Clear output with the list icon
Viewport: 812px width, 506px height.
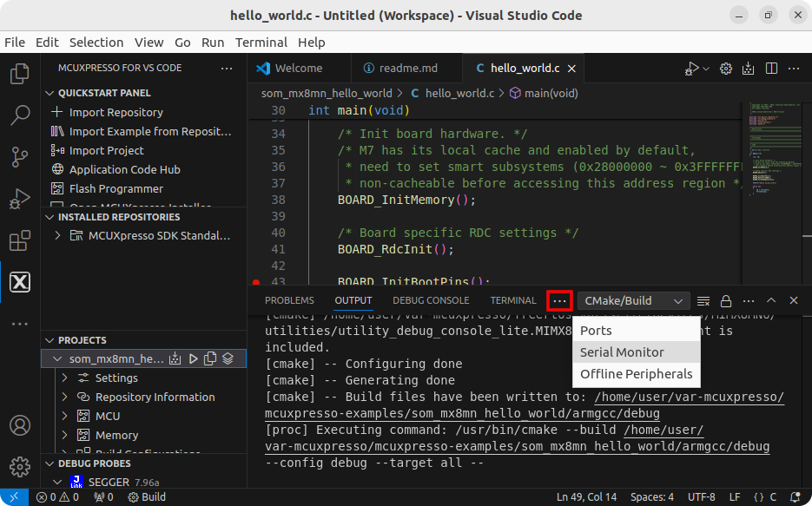(703, 300)
